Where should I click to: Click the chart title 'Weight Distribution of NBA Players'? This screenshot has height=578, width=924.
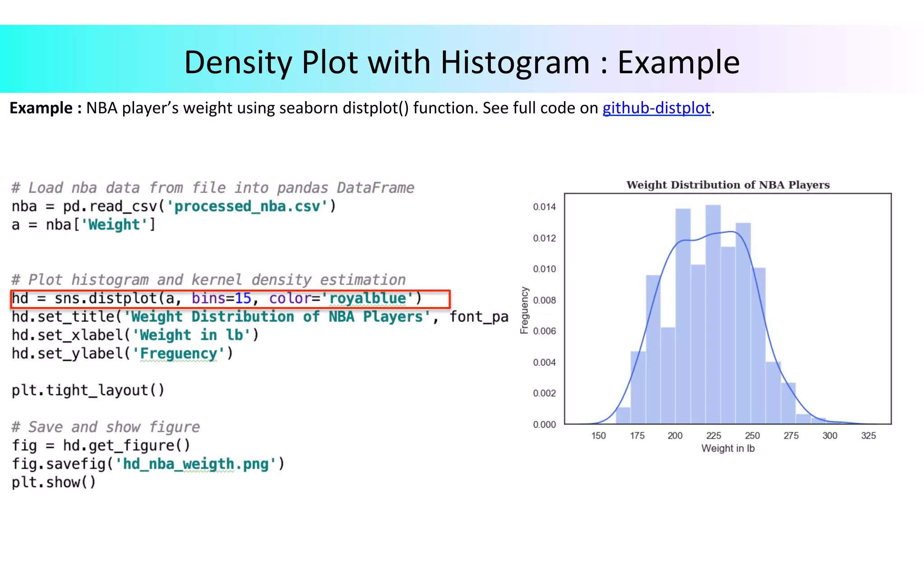[x=728, y=185]
